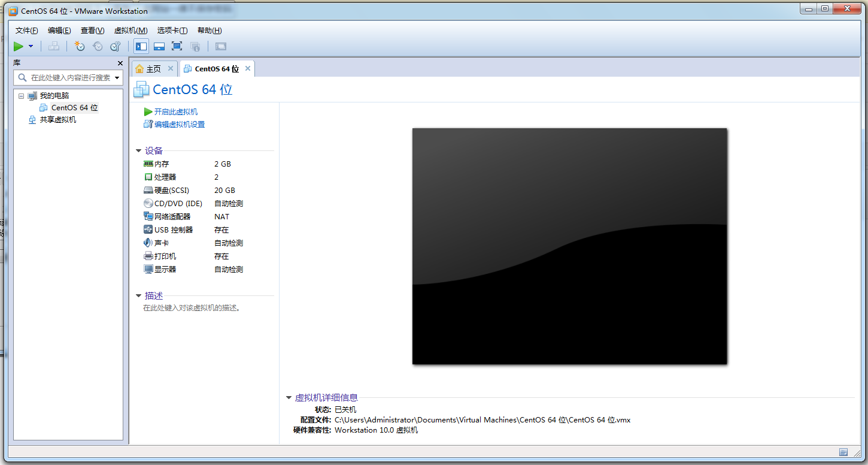Image resolution: width=868 pixels, height=465 pixels.
Task: Open the snapshot manager toolbar icon
Action: click(x=115, y=46)
